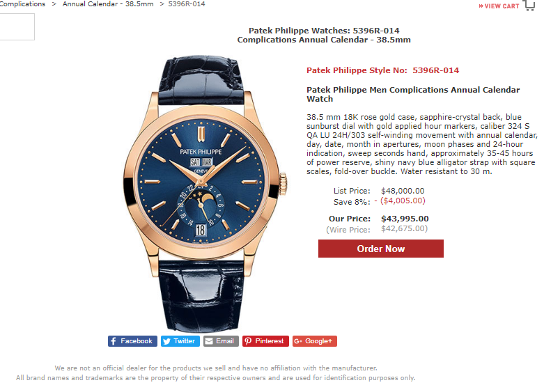Pin the watch on Pinterest
This screenshot has width=544, height=392.
265,341
